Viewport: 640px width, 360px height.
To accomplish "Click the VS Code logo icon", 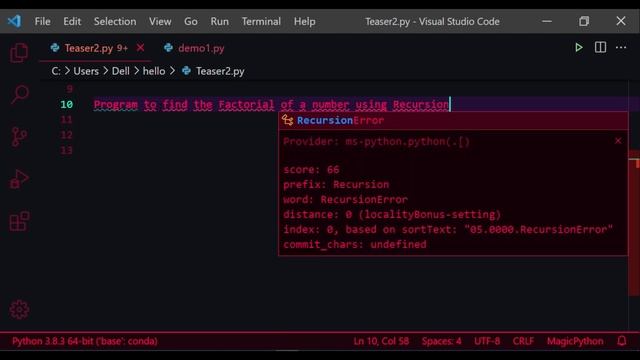I will 14,21.
